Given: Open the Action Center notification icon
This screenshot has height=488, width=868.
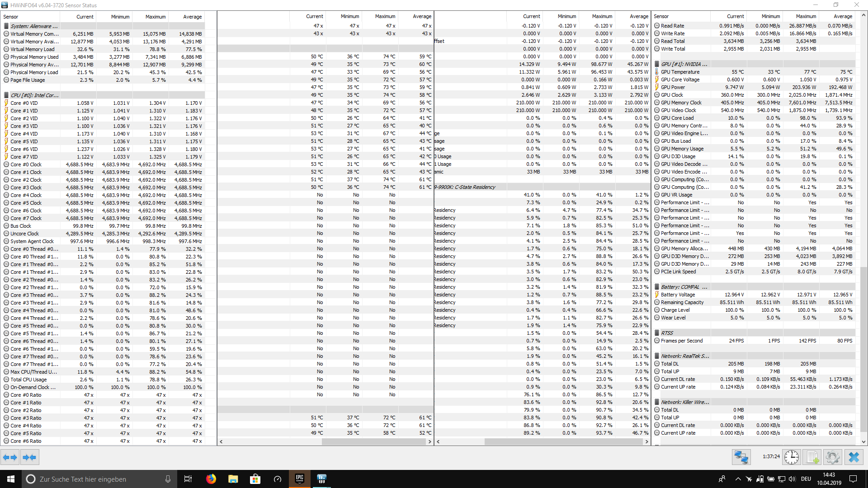Looking at the screenshot, I should [x=853, y=479].
